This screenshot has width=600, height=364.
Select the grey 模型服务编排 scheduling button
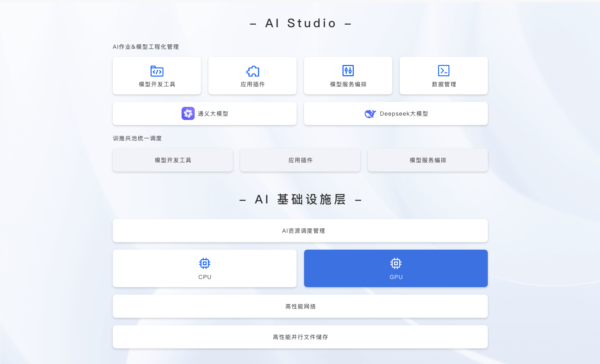(x=427, y=160)
